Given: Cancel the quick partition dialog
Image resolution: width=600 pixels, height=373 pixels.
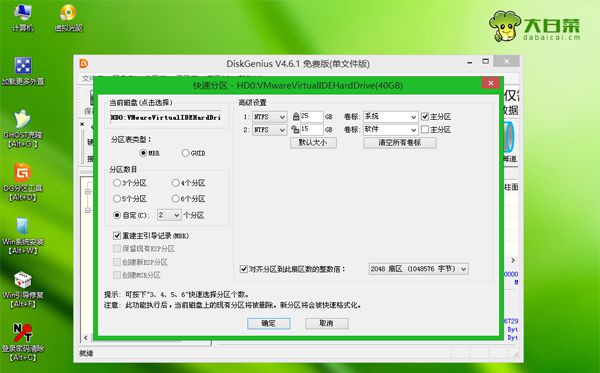Looking at the screenshot, I should [x=326, y=323].
